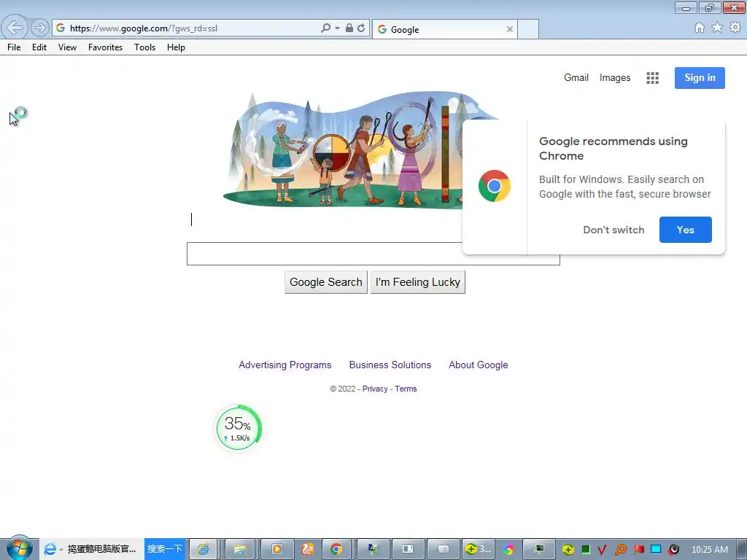Image resolution: width=747 pixels, height=560 pixels.
Task: Minimize the Internet Explorer window
Action: (x=686, y=8)
